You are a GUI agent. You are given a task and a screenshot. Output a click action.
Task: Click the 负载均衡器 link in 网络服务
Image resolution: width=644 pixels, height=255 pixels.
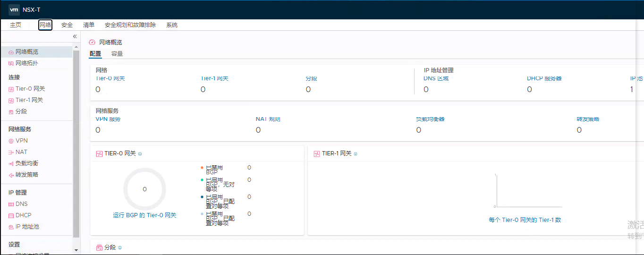[430, 119]
